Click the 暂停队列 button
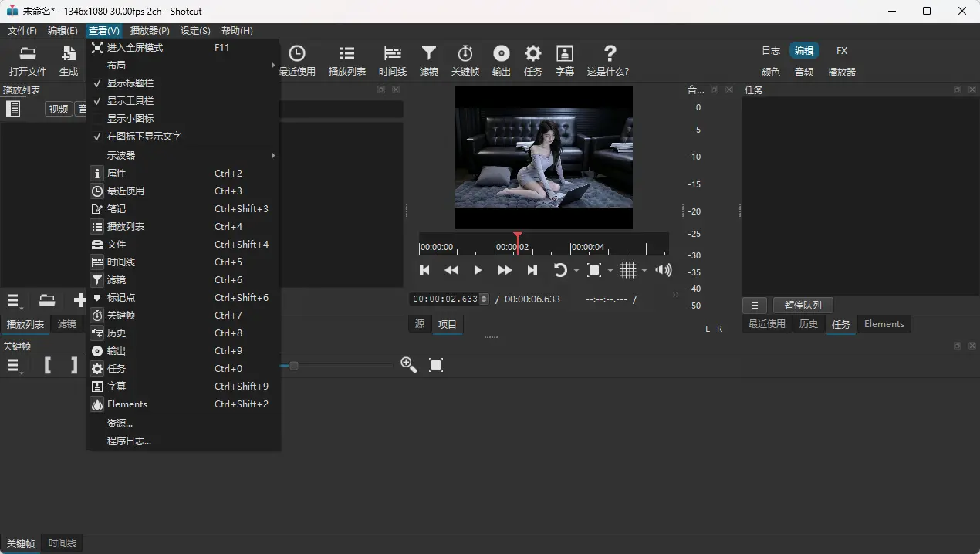Image resolution: width=980 pixels, height=554 pixels. coord(803,306)
